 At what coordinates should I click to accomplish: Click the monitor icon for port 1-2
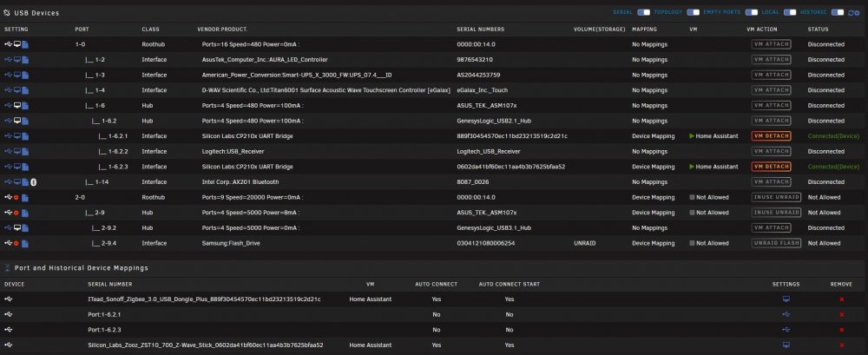[x=17, y=60]
